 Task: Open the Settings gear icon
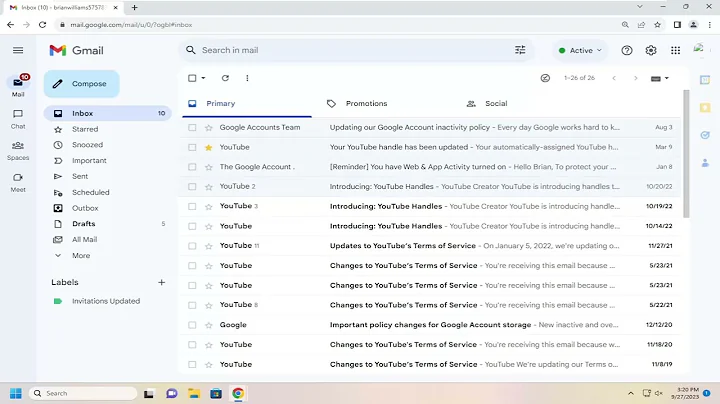(651, 50)
